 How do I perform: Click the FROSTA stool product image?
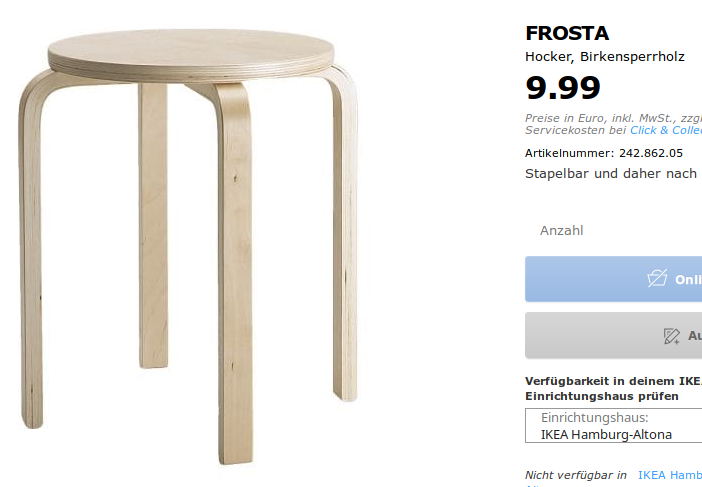tap(188, 246)
